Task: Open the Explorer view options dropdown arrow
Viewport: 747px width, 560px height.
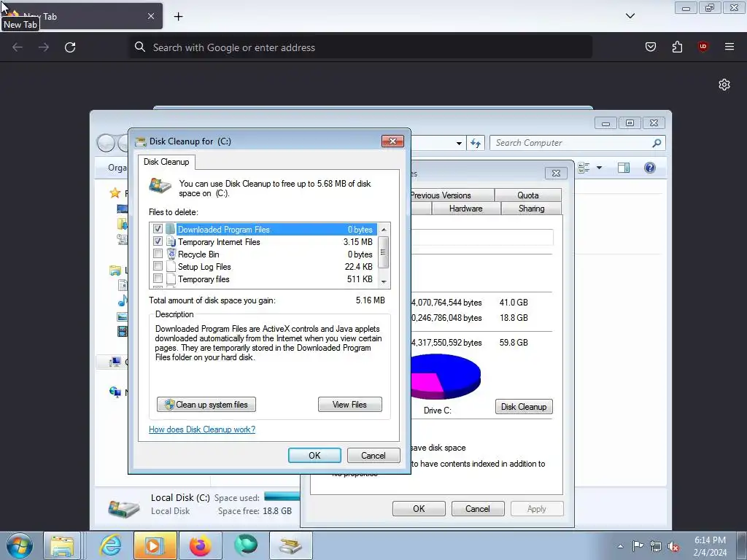Action: tap(600, 168)
